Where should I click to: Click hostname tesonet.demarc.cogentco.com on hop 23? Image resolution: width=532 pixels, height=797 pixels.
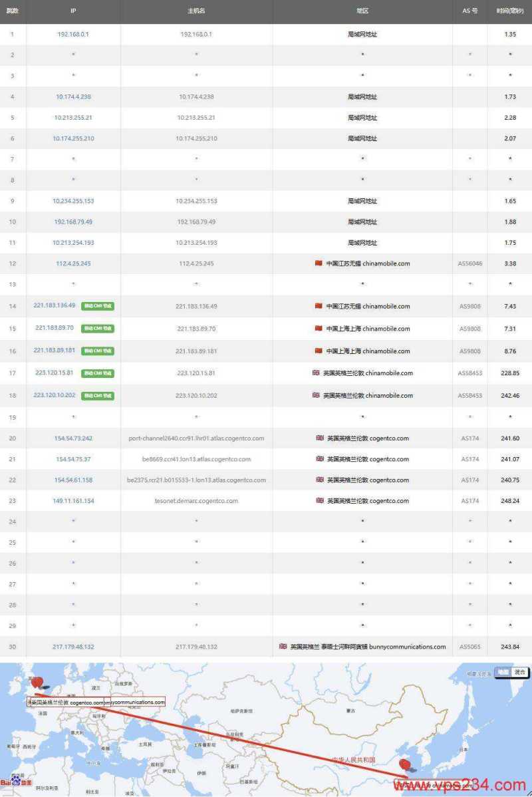click(x=196, y=500)
